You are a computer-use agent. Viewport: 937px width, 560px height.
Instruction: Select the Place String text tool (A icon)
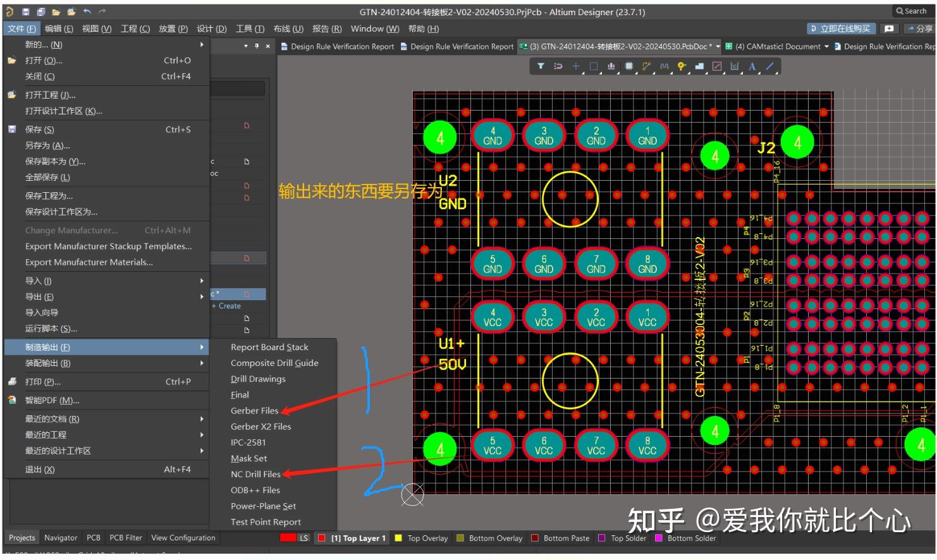point(752,66)
